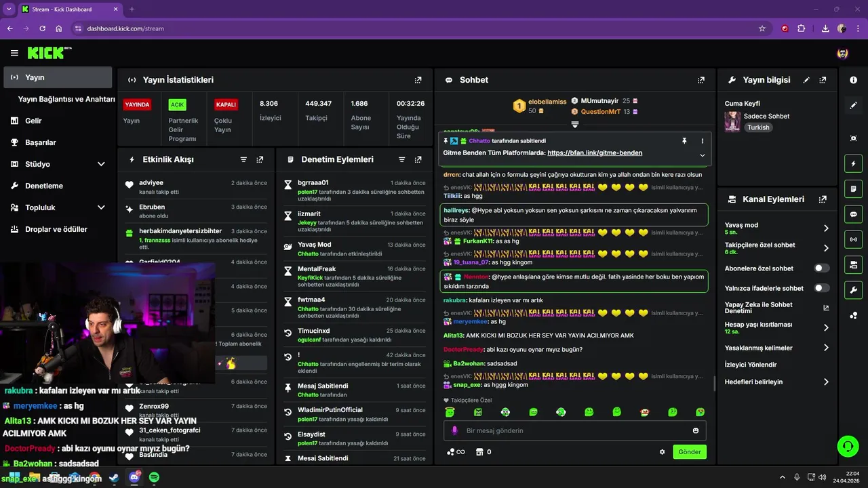Open Hesap yaşı kısıtlaması chevron

[x=826, y=327]
